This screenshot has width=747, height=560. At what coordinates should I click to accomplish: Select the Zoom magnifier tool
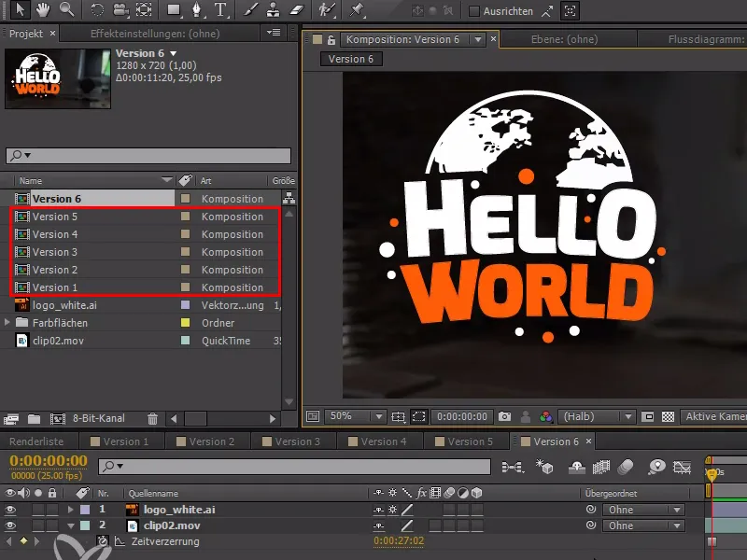click(66, 9)
